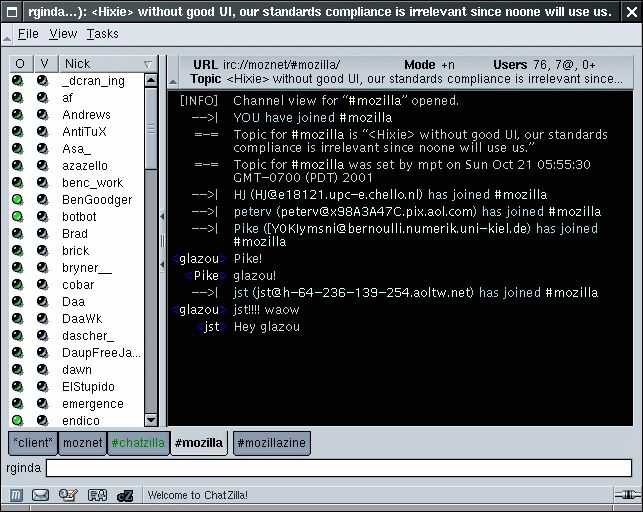Collapse the menu bar grippy

click(x=7, y=34)
